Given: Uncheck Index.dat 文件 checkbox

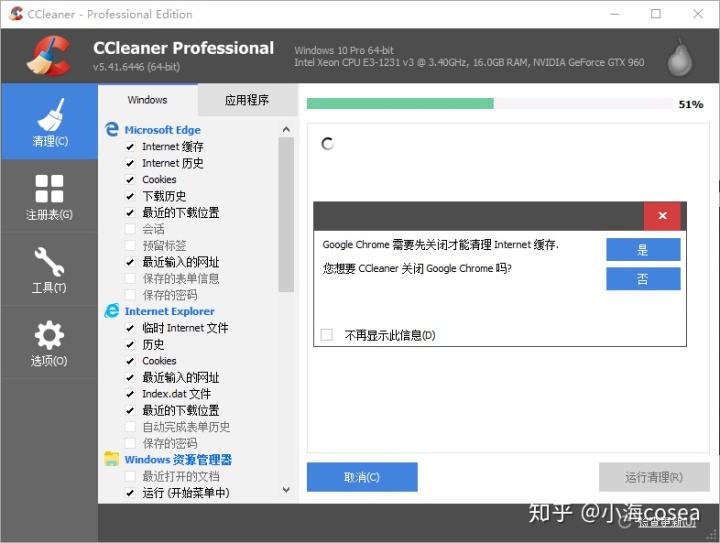Looking at the screenshot, I should point(130,394).
